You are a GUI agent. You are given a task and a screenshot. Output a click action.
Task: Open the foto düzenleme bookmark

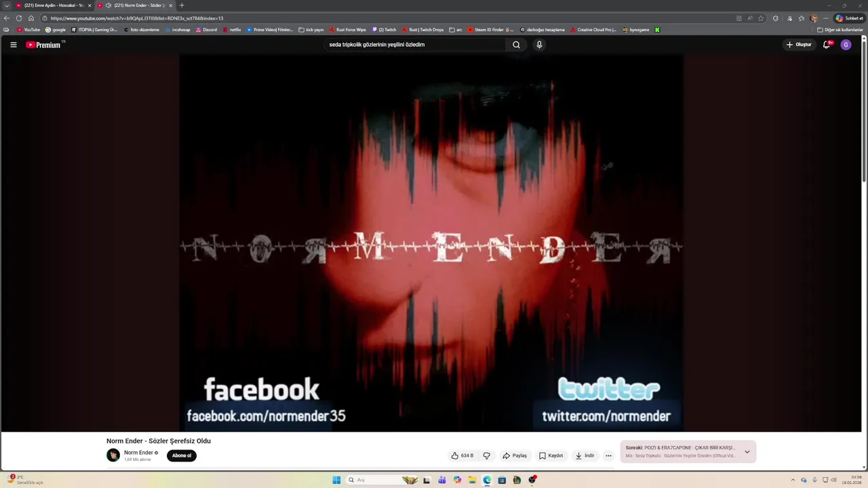point(141,30)
